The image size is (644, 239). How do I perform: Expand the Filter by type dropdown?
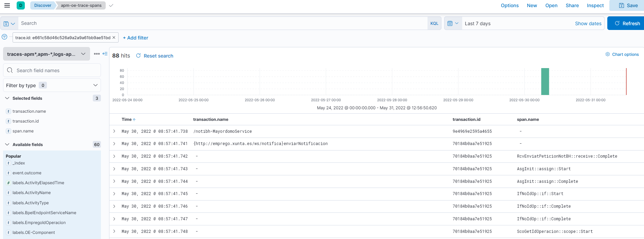[x=52, y=85]
